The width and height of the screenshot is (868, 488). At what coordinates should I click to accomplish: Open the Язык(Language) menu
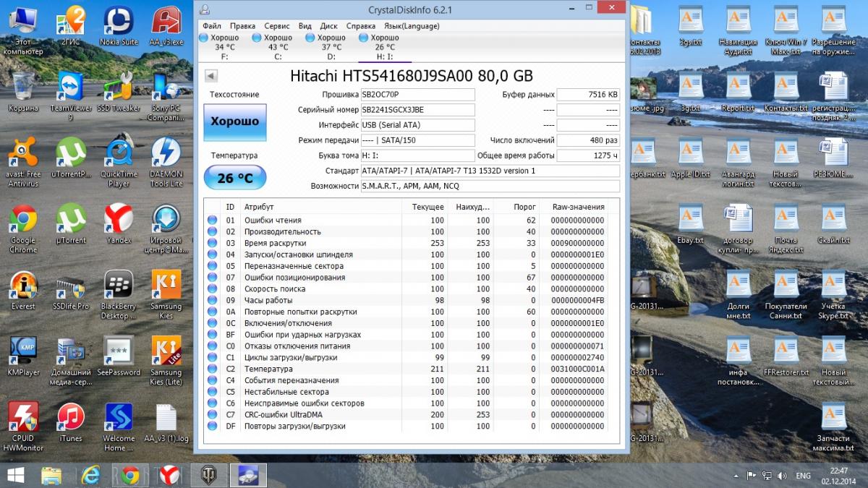coord(411,26)
